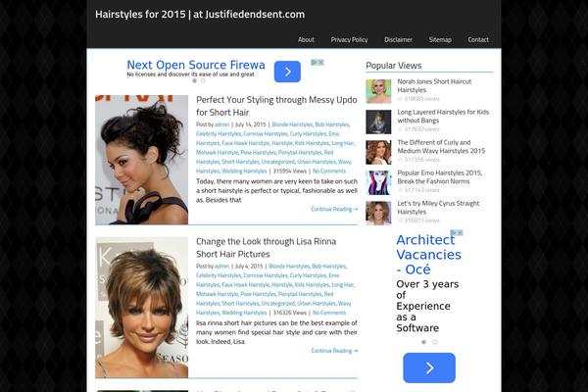Click No Comments on the Lisa Rinna post

tap(329, 313)
